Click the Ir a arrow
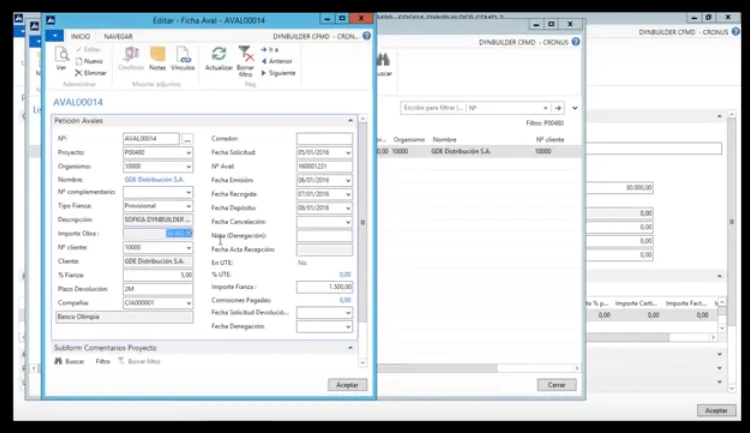 (269, 49)
